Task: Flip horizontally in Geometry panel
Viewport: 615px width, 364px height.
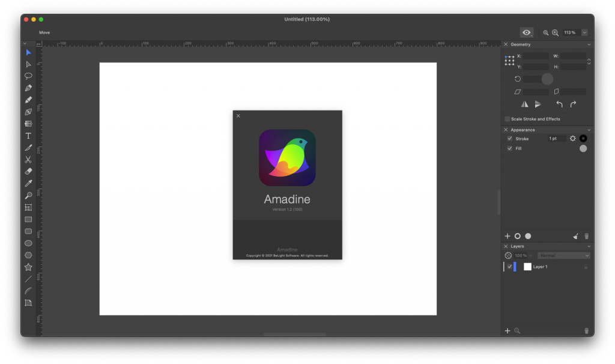Action: click(x=524, y=105)
